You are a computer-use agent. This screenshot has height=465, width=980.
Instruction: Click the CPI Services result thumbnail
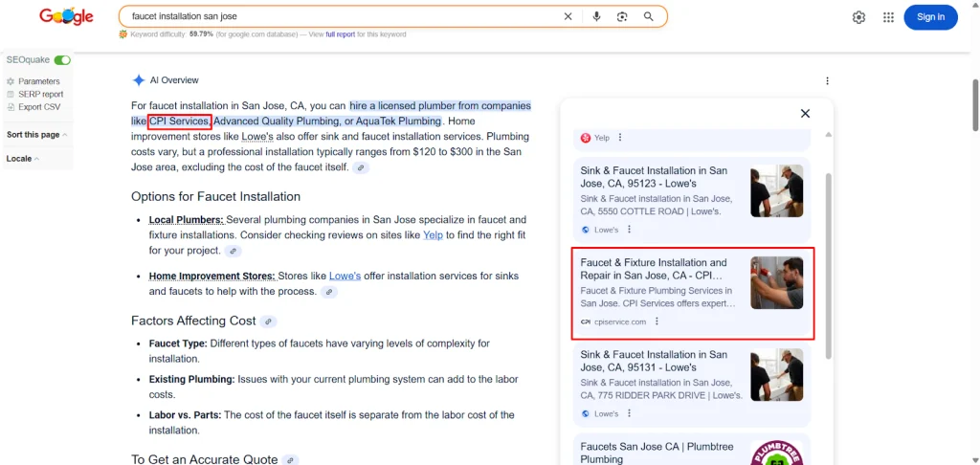tap(776, 282)
